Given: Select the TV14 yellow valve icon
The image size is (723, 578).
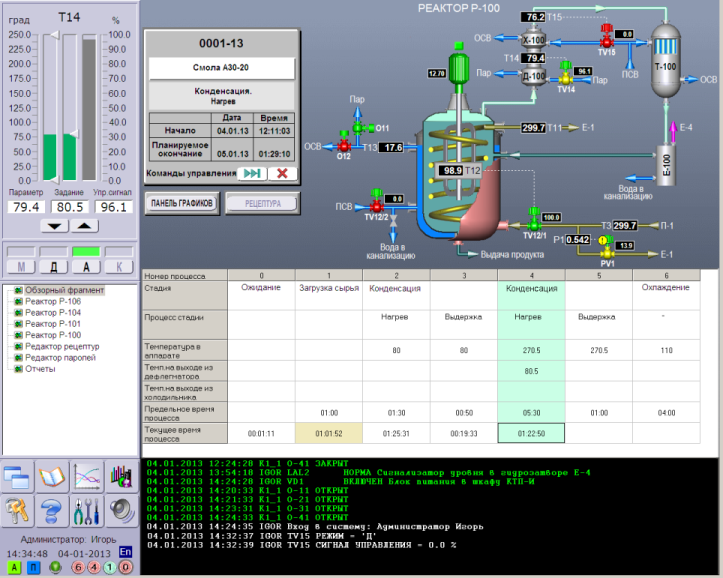Looking at the screenshot, I should [x=566, y=74].
